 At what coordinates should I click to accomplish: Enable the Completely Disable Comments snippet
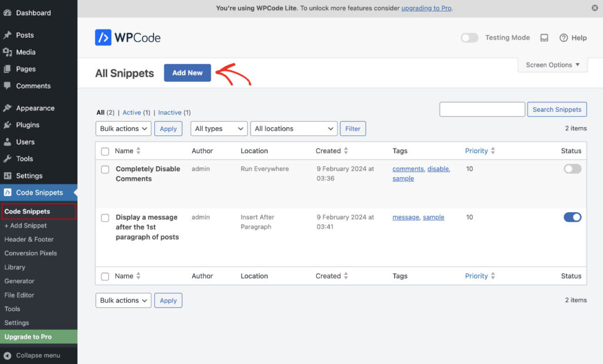pos(572,169)
